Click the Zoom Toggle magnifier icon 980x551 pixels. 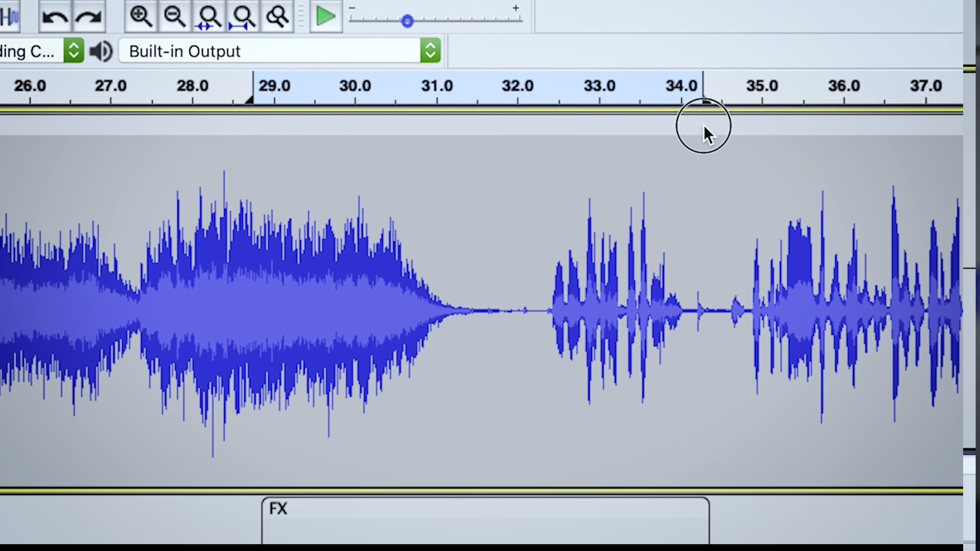[277, 16]
